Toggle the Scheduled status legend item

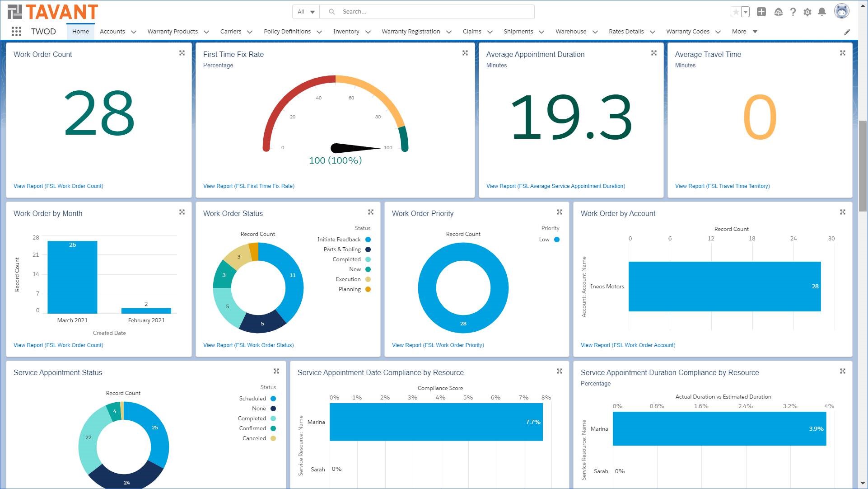click(253, 399)
